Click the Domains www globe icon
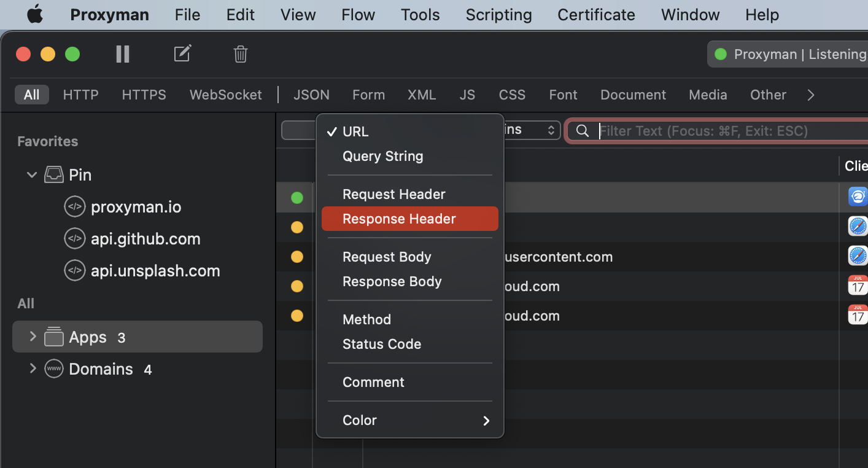Screen dimensions: 868x468 tap(54, 369)
